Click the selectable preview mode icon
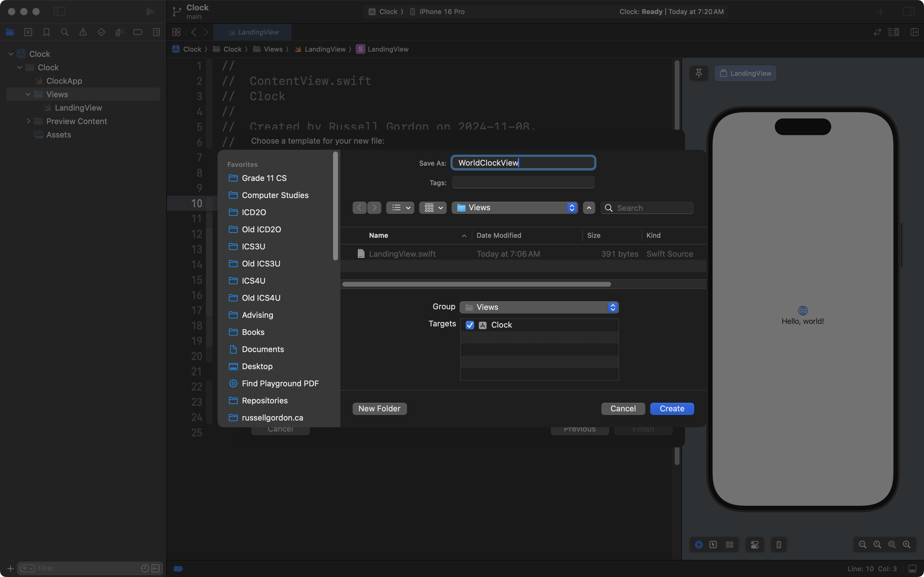The width and height of the screenshot is (924, 577). [x=713, y=545]
